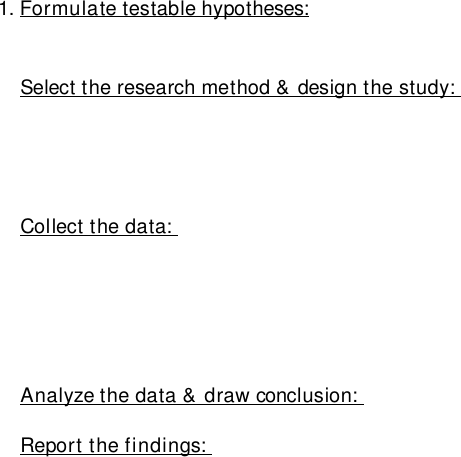Place cursor on the word 'method'

coord(236,88)
